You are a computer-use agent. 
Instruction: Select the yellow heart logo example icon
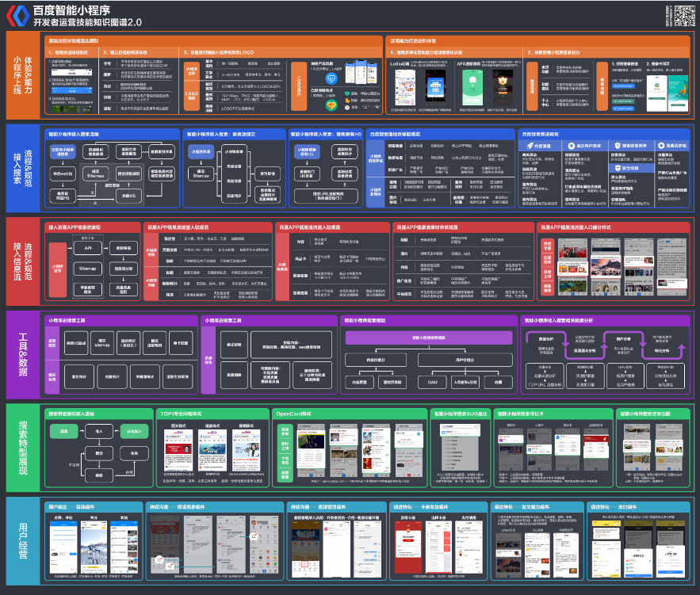tap(331, 105)
